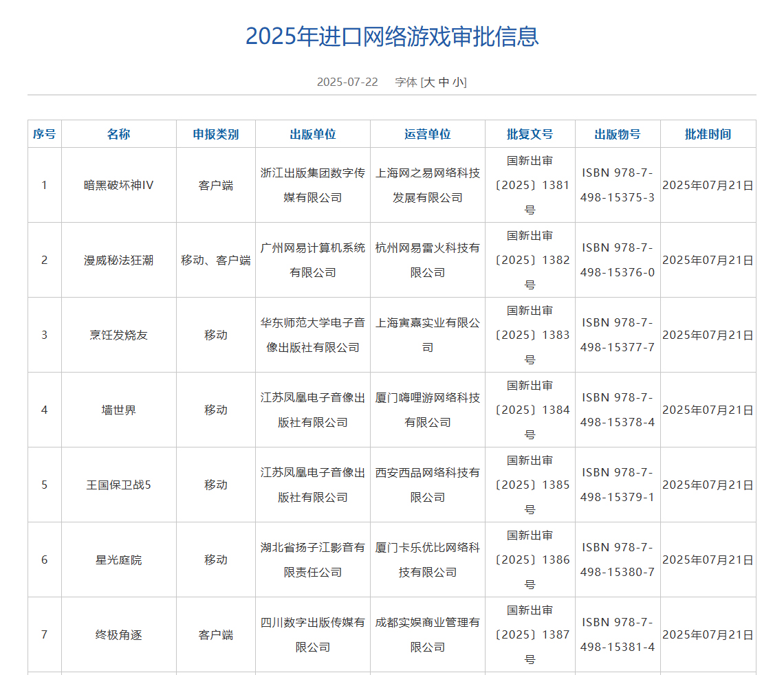This screenshot has height=675, width=784.
Task: Click 客户端 in the 暗黑破坏神IV row
Action: 216,186
